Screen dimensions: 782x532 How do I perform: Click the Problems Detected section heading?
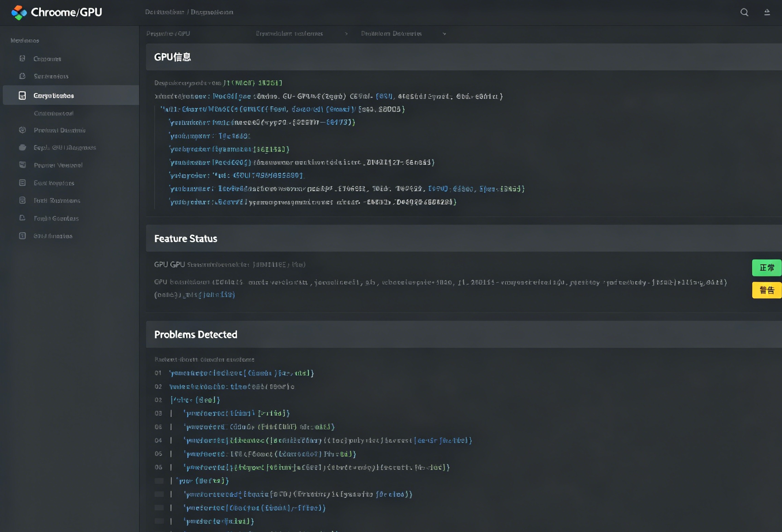196,335
